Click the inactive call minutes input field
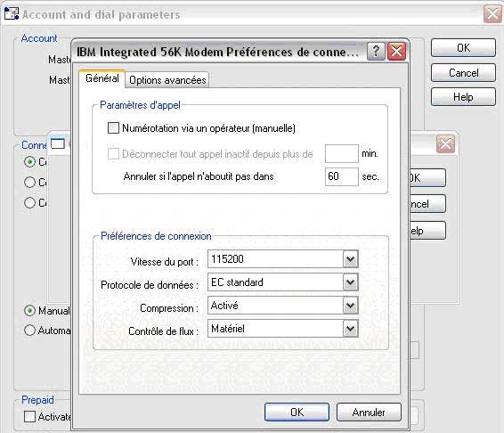 342,153
